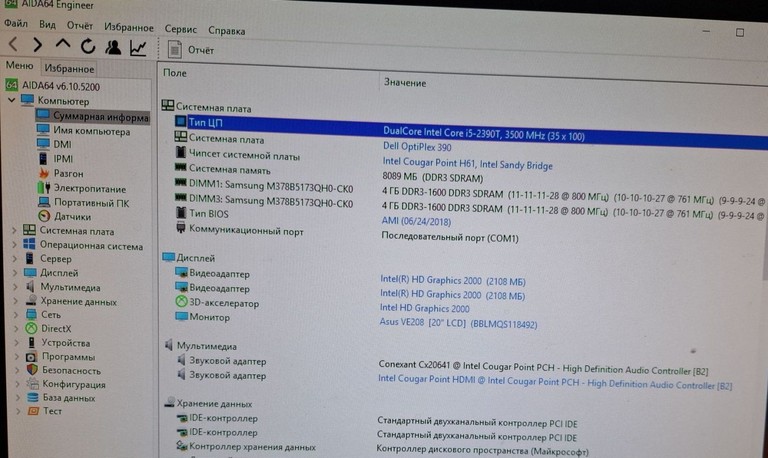The width and height of the screenshot is (768, 458).
Task: Open the Отчёт menu in menu bar
Action: click(x=80, y=25)
